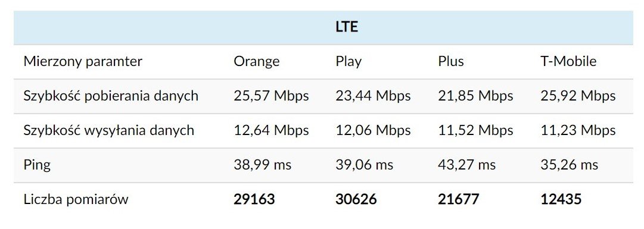
Task: Click the Plus column header
Action: (x=450, y=61)
